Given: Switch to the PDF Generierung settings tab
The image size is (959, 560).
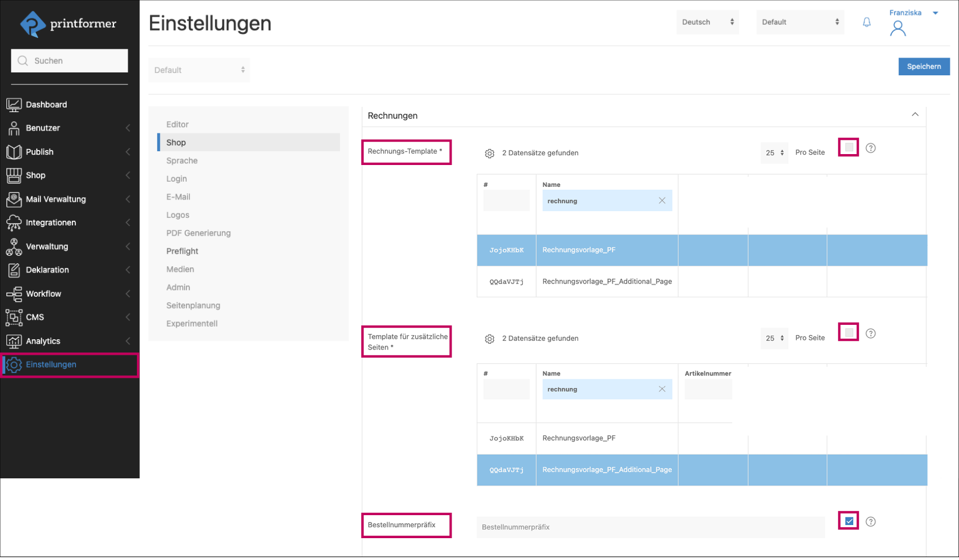Looking at the screenshot, I should (x=198, y=233).
